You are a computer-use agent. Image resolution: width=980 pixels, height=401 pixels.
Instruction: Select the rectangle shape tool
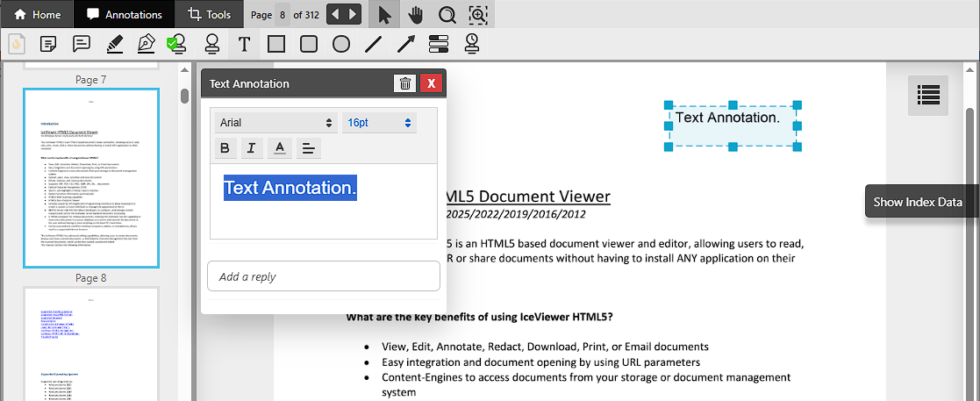(x=276, y=43)
